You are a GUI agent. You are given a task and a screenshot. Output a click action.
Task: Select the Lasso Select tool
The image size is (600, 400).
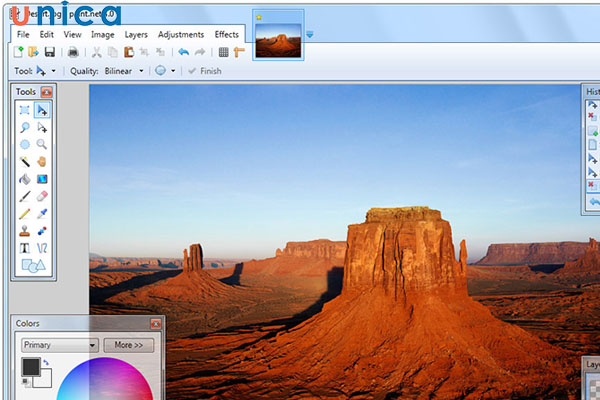[24, 127]
